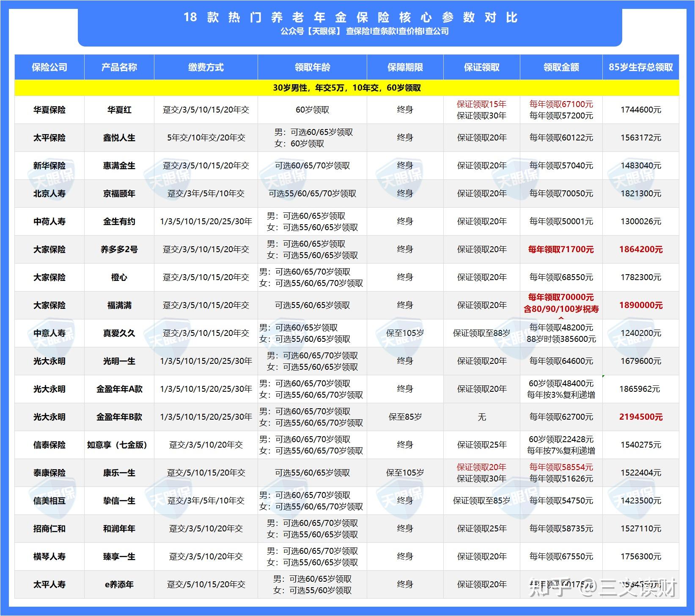695x616 pixels.
Task: Click the 保证领取 column header
Action: point(482,67)
